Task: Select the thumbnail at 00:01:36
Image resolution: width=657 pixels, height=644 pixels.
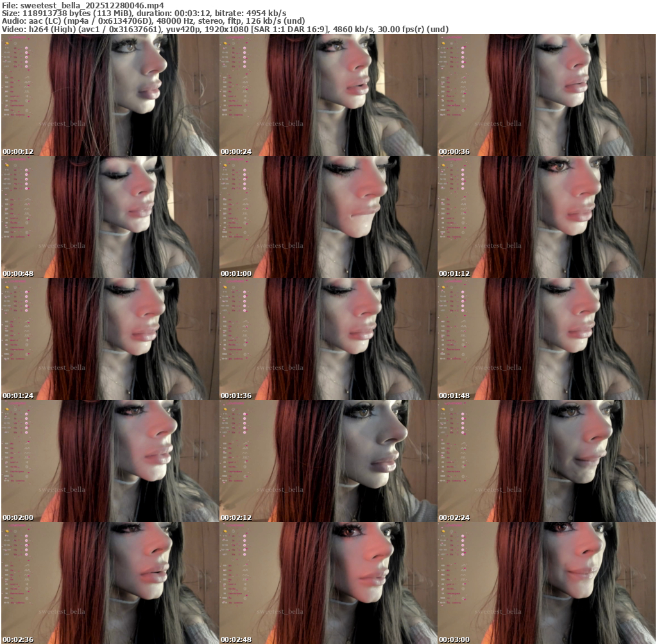Action: click(328, 339)
